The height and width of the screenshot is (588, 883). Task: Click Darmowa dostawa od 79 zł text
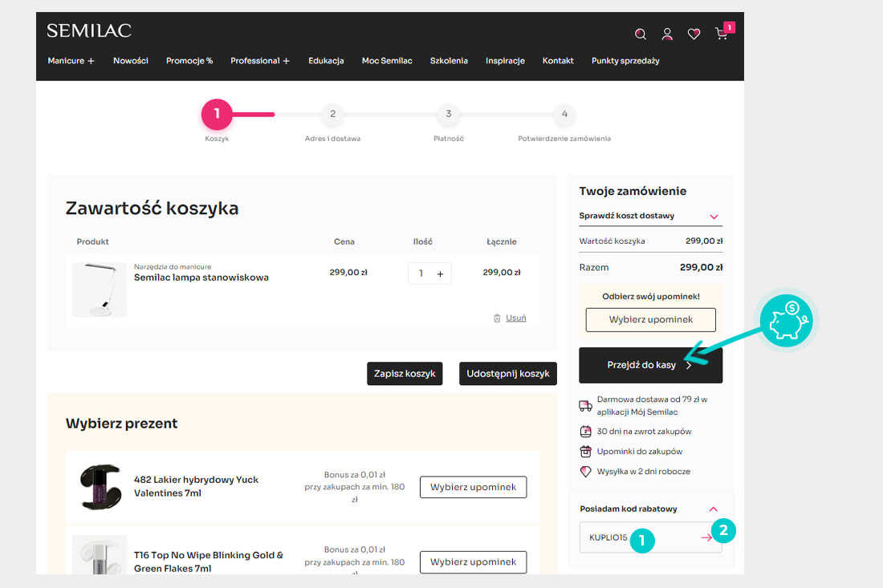652,406
